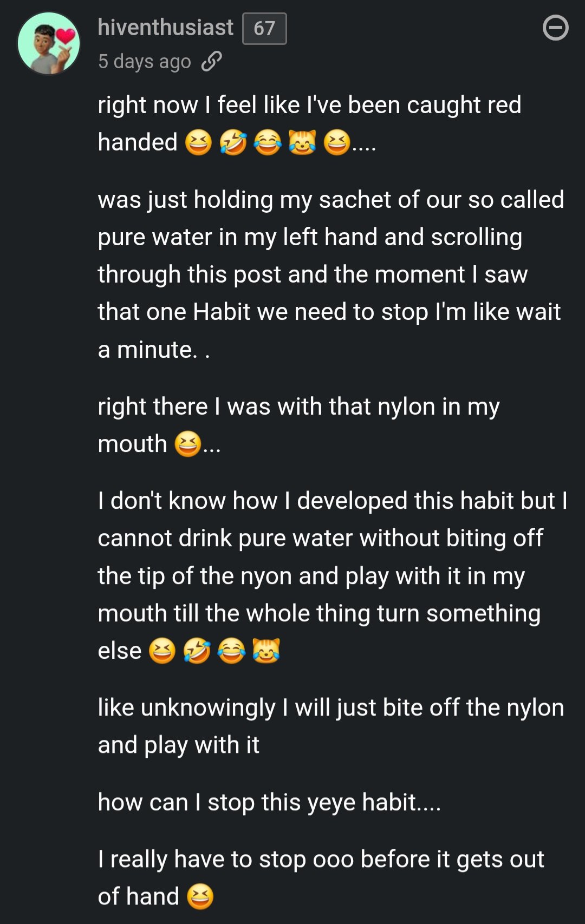Screen dimensions: 585x924
Task: Click the hiventhusiast username
Action: [x=165, y=28]
